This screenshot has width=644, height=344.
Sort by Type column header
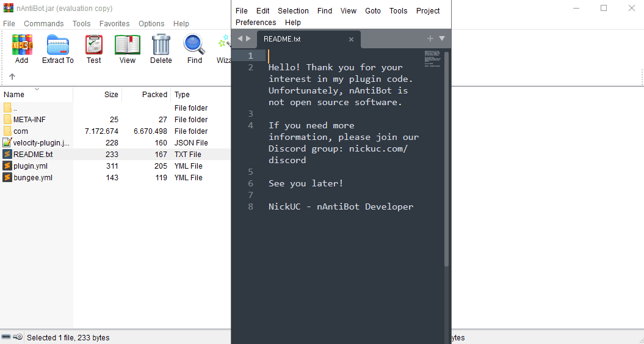(x=201, y=95)
